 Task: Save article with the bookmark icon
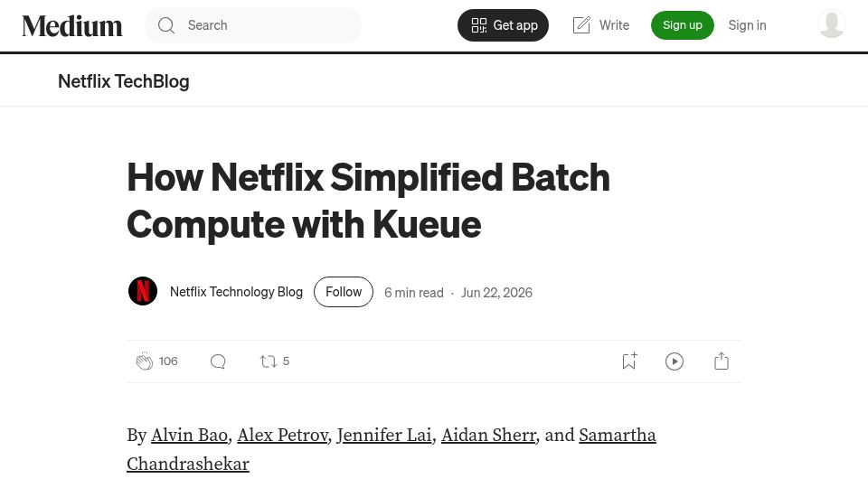(629, 361)
